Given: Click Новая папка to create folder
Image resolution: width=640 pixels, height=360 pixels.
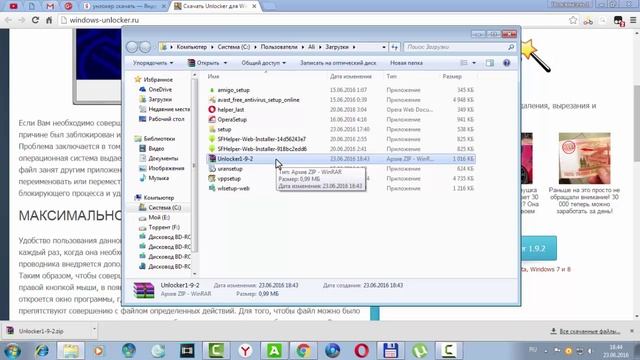Looking at the screenshot, I should pos(406,63).
